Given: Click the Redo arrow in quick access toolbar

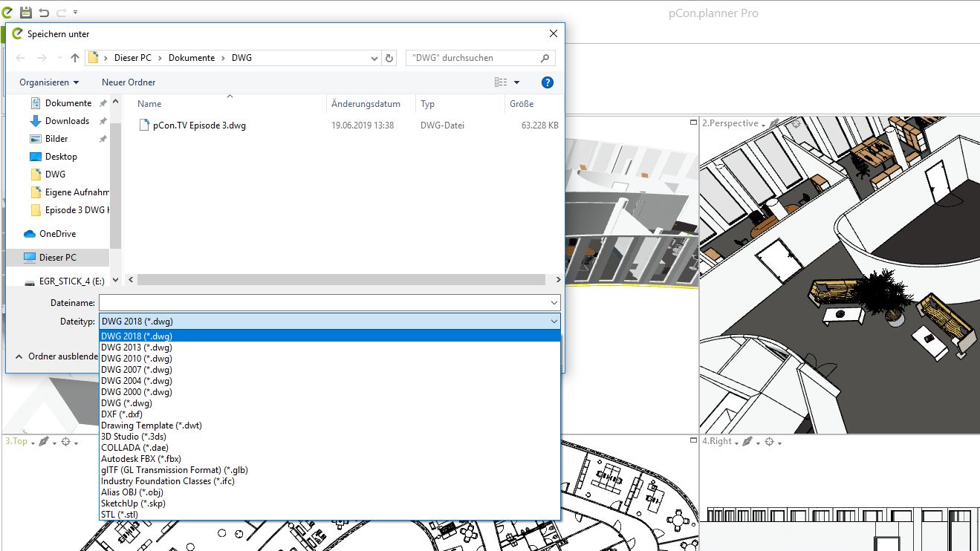Looking at the screenshot, I should tap(61, 13).
